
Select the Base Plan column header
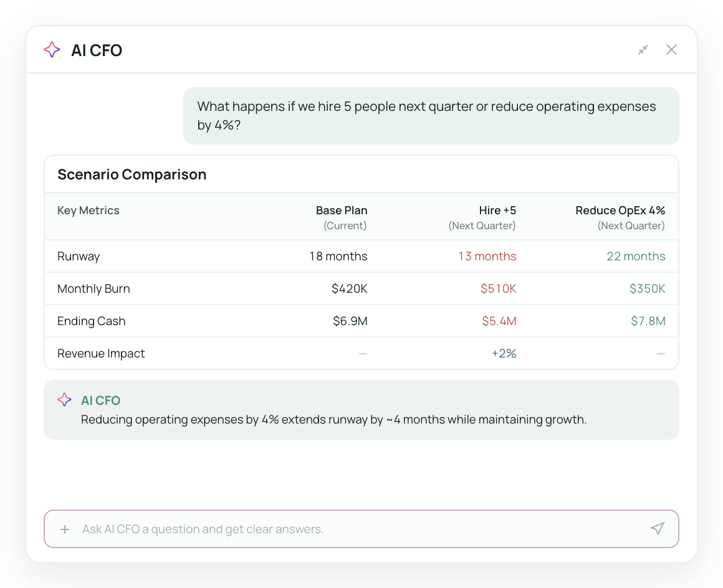[x=342, y=217]
